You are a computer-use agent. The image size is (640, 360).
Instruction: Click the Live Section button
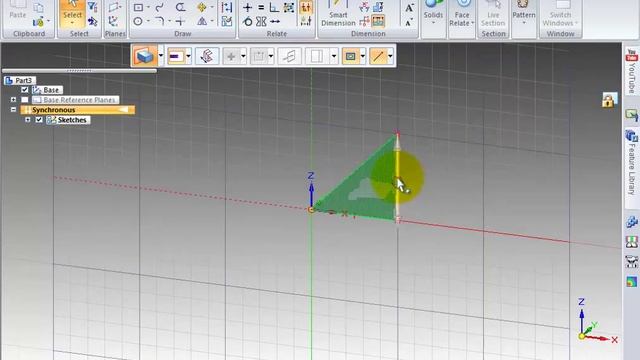click(x=493, y=14)
